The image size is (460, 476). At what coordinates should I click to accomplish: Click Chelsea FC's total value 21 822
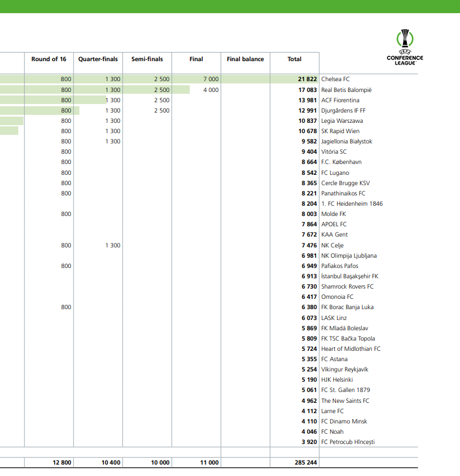pyautogui.click(x=307, y=79)
